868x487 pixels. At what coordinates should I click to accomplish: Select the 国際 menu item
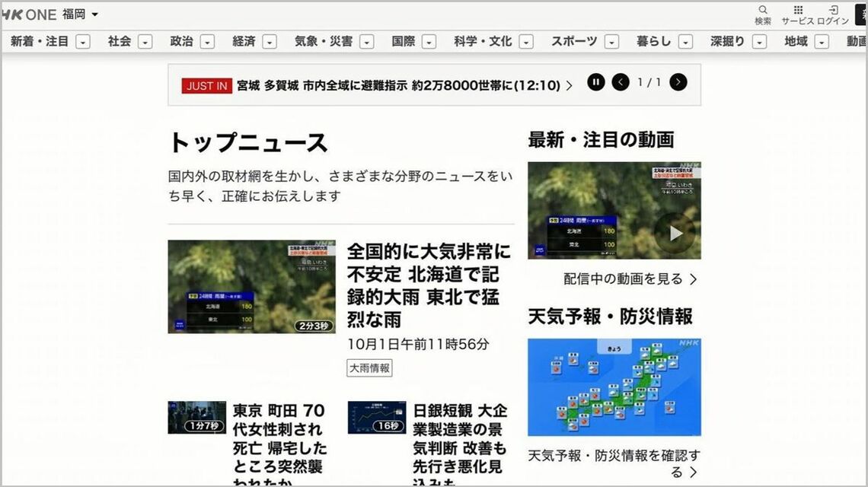click(404, 42)
